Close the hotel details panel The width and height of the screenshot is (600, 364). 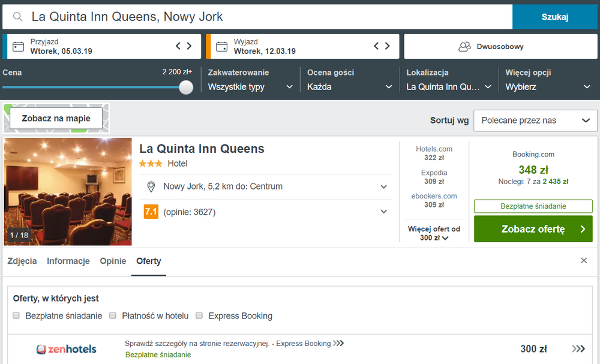[x=584, y=260]
